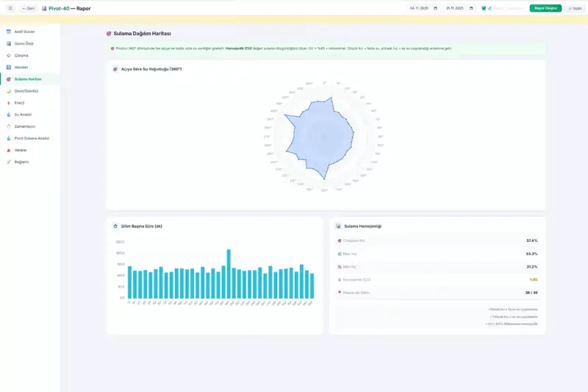The image size is (588, 392).
Task: Click the Enerji lightning icon in sidebar
Action: [x=8, y=103]
